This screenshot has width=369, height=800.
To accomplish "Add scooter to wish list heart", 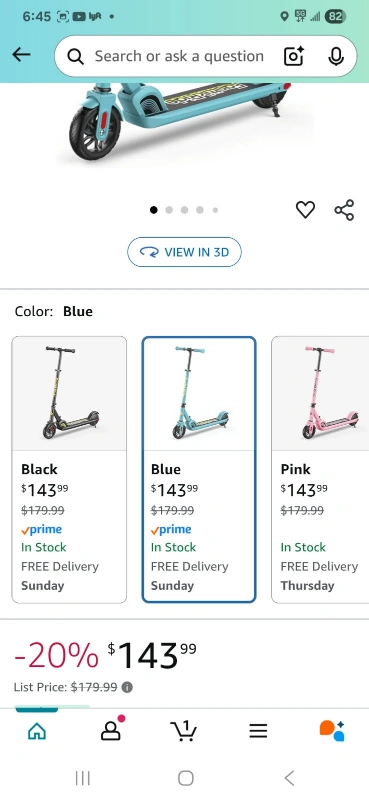I will pyautogui.click(x=305, y=210).
